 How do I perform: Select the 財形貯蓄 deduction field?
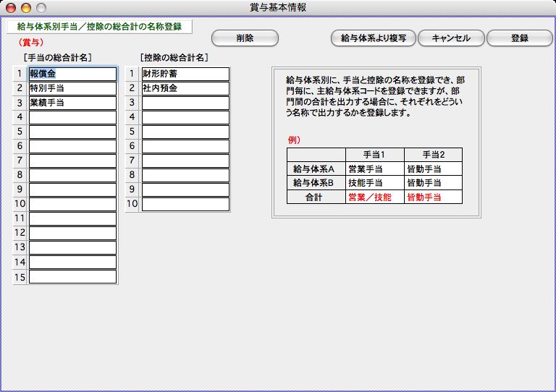click(x=185, y=74)
